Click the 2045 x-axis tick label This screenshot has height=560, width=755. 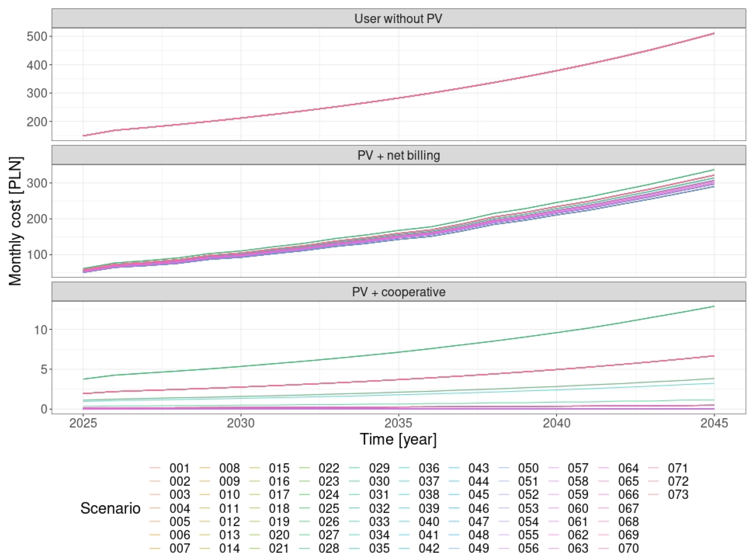[x=714, y=423]
